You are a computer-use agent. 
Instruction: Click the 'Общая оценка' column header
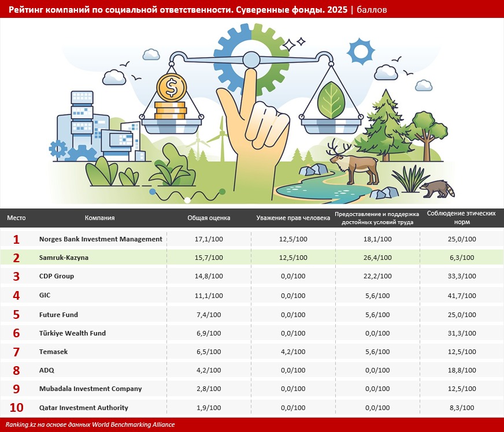(209, 218)
